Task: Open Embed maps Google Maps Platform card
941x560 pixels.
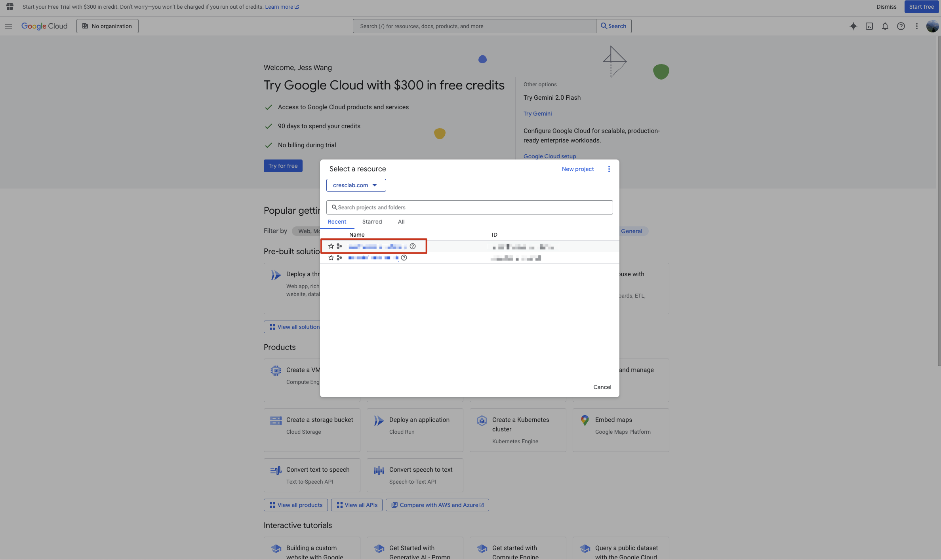Action: click(x=621, y=430)
